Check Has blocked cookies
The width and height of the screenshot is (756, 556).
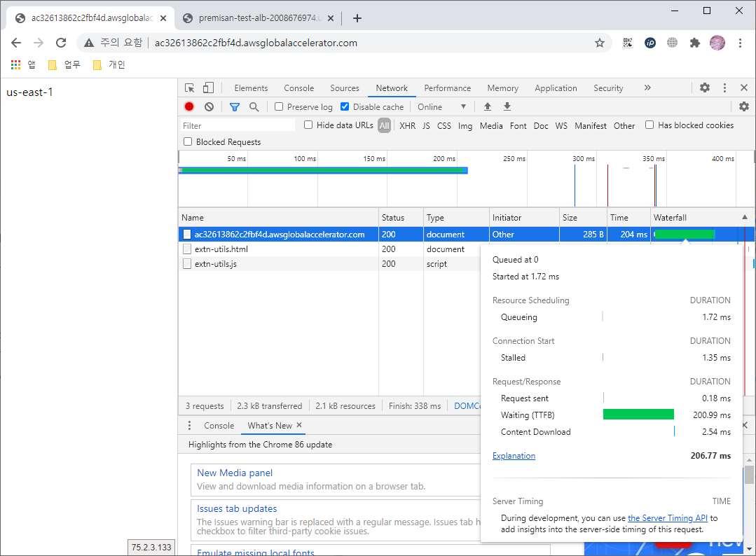click(650, 125)
